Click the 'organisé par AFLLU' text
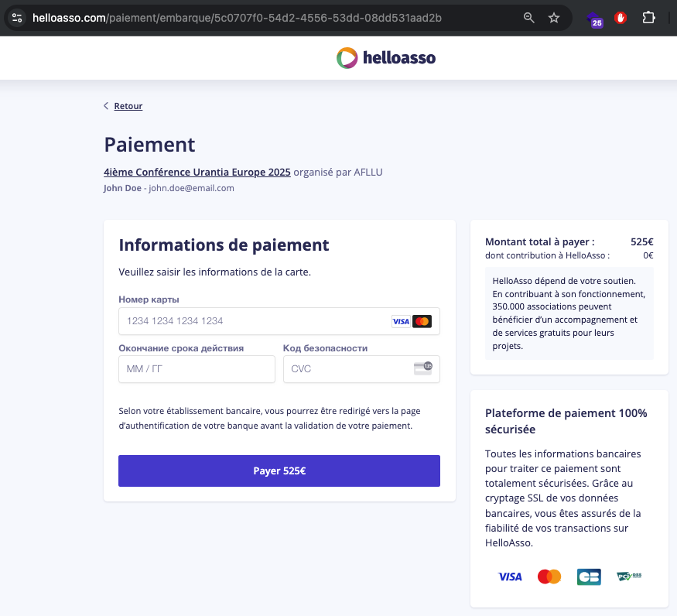 click(x=338, y=172)
